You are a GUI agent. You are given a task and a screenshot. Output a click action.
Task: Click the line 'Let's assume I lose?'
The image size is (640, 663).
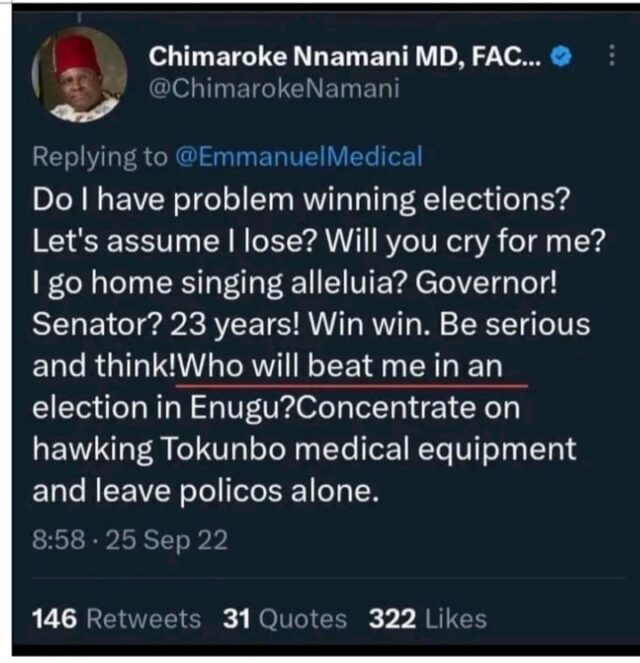tap(164, 240)
